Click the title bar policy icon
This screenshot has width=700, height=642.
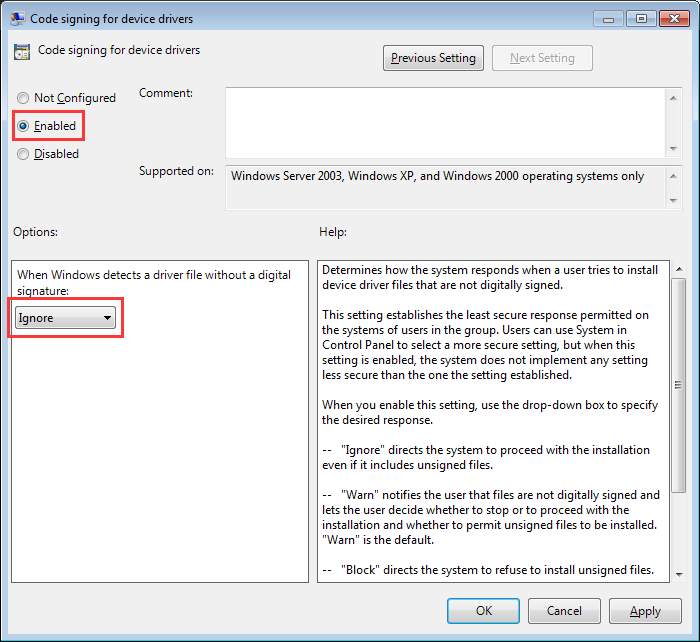pyautogui.click(x=17, y=19)
